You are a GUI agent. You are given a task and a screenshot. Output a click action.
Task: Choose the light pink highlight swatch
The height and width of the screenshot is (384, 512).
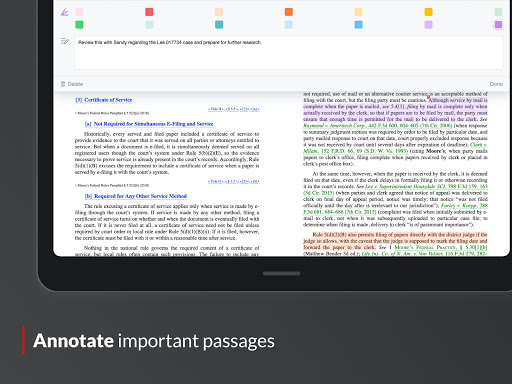pyautogui.click(x=79, y=12)
